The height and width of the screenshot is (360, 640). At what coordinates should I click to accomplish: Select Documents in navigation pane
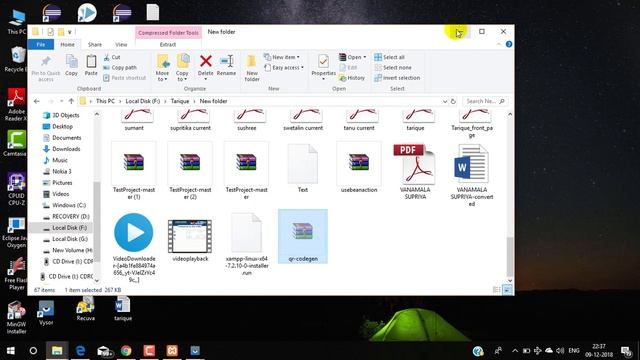click(x=67, y=138)
